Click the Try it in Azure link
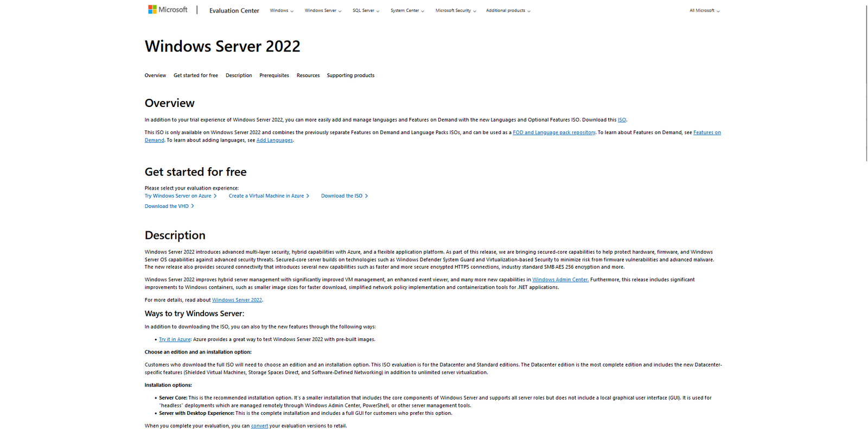Viewport: 868px width, 429px height. [x=175, y=339]
